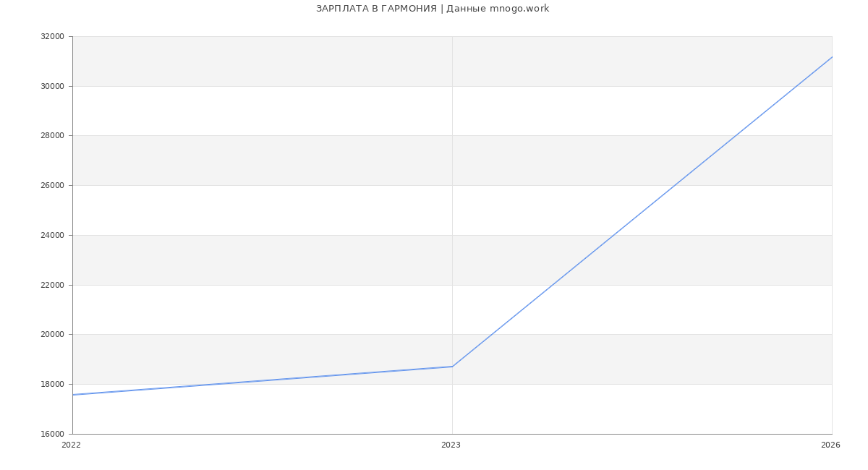Select the 2026 end point of the line
Screen dimensions: 868x470
(831, 57)
